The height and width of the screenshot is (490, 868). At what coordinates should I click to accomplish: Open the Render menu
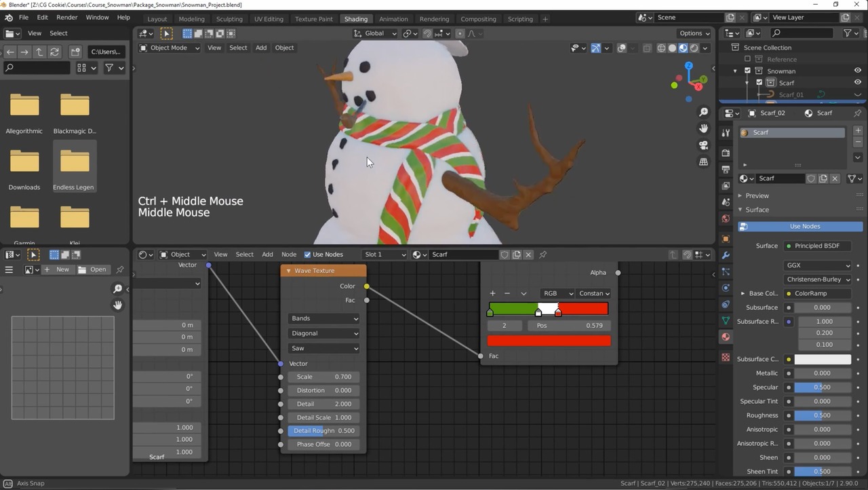point(66,17)
